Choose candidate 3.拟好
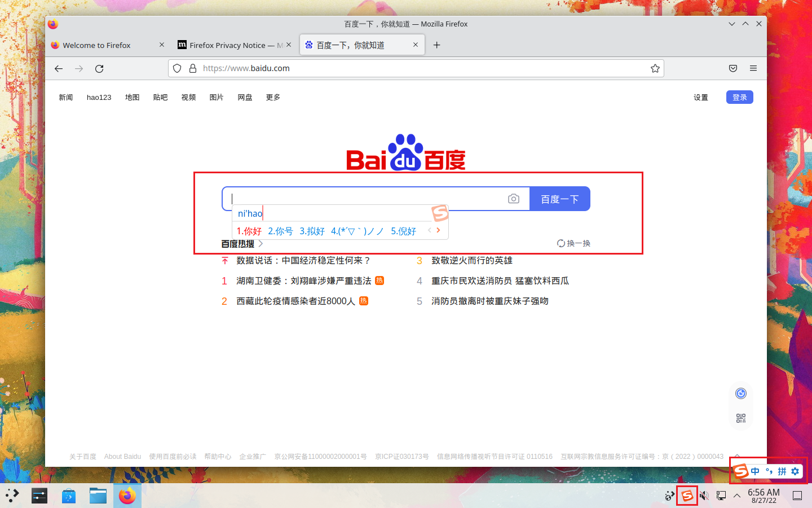Screen dimensions: 812x508 (312, 231)
